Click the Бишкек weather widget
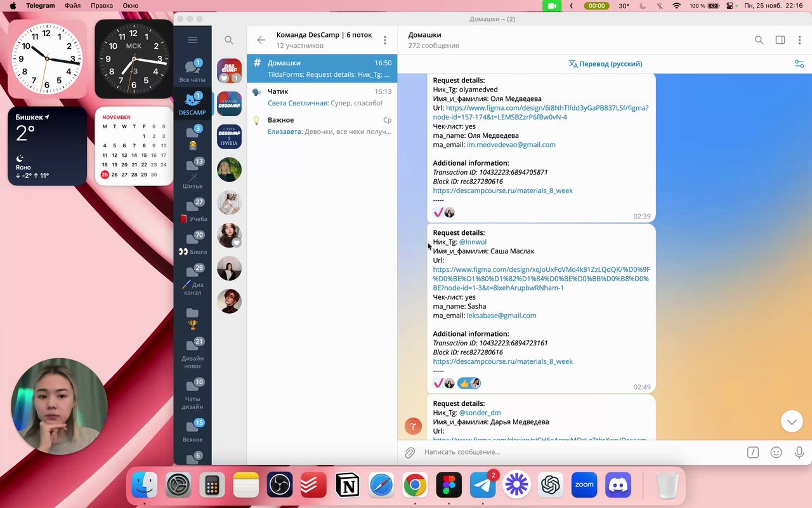Image resolution: width=812 pixels, height=508 pixels. tap(48, 146)
